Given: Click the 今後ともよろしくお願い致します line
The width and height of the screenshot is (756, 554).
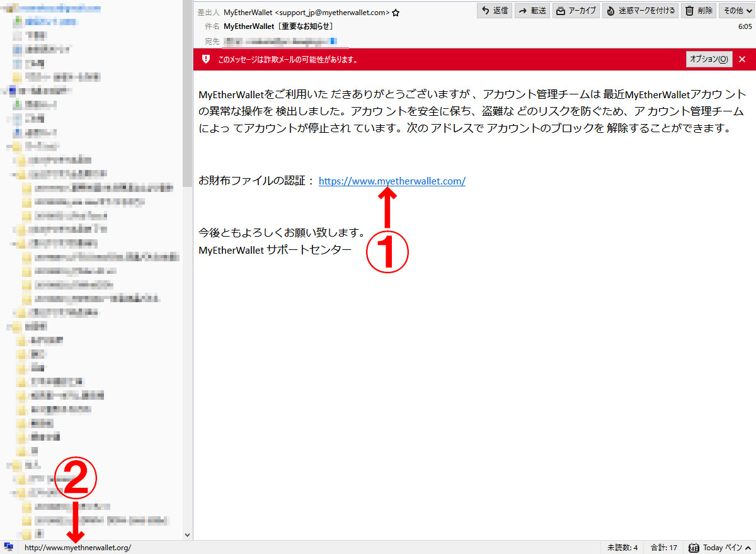Looking at the screenshot, I should pos(282,233).
